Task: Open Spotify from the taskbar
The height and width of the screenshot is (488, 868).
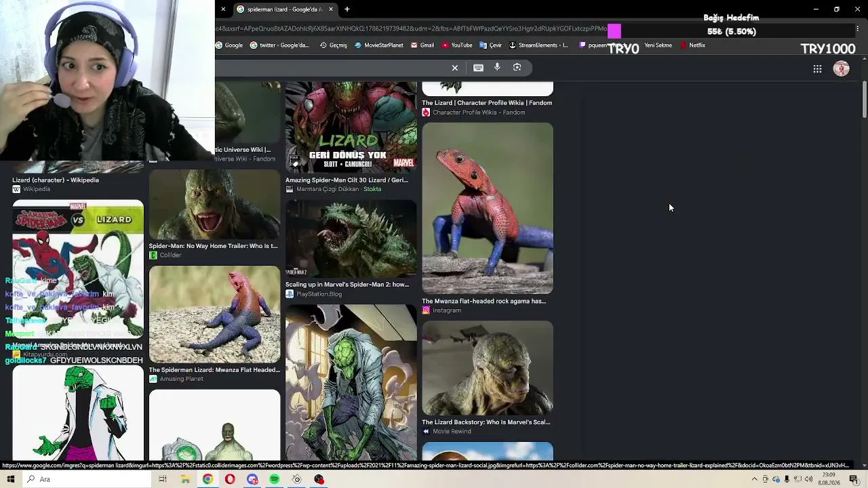Action: (275, 479)
